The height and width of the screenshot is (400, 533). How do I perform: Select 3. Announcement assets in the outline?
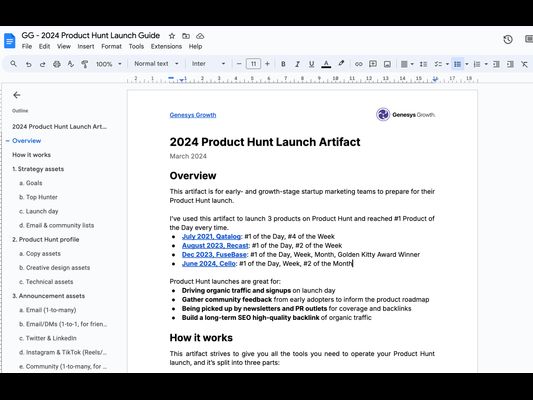point(49,296)
